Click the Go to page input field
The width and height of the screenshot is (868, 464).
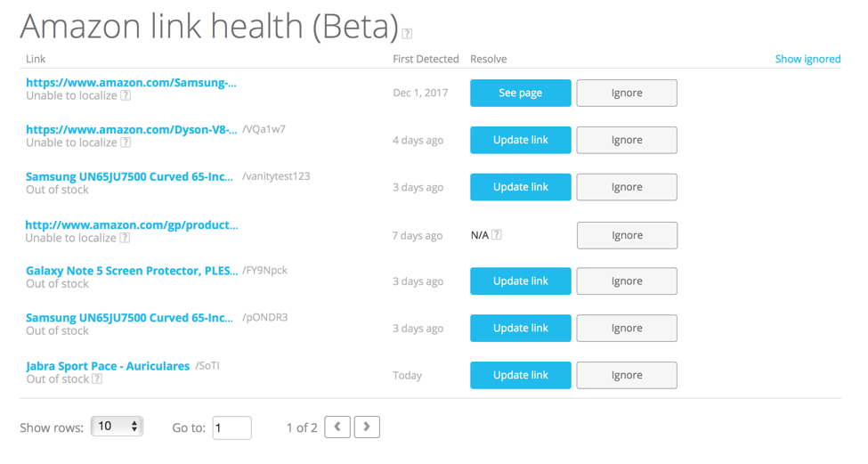tap(231, 427)
